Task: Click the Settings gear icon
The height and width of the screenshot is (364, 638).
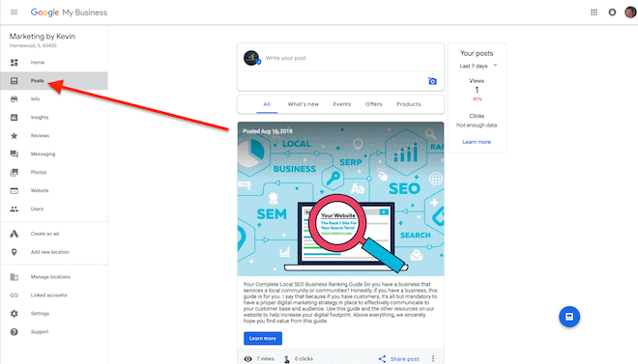Action: click(14, 314)
